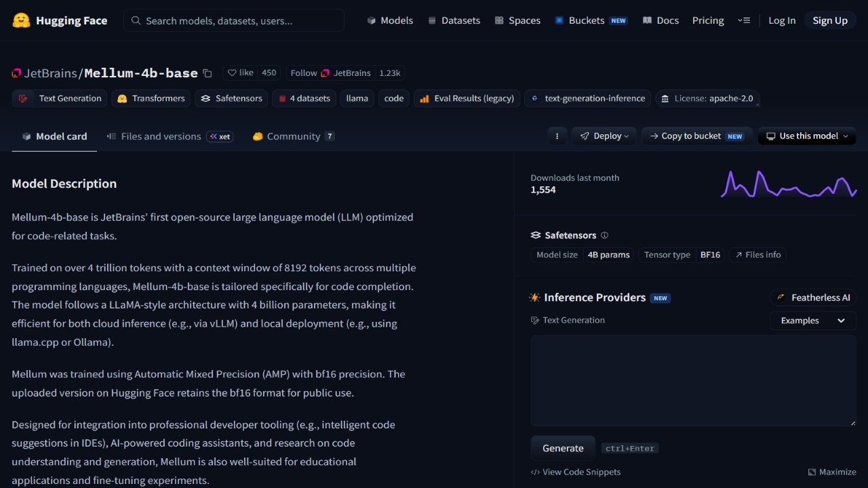Open the 450 likes count
The height and width of the screenshot is (488, 868).
tap(269, 73)
